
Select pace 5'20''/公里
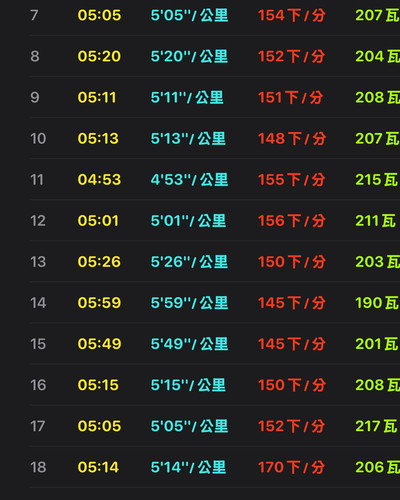point(189,56)
